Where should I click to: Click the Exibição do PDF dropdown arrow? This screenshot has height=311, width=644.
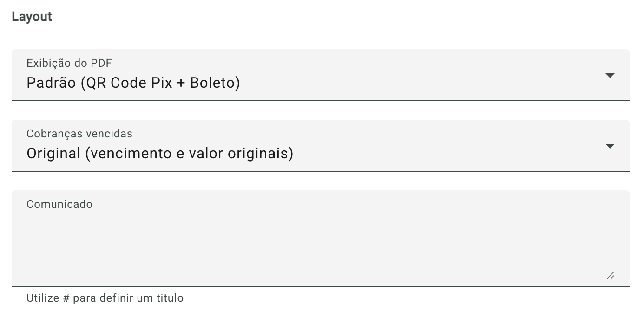pos(610,75)
